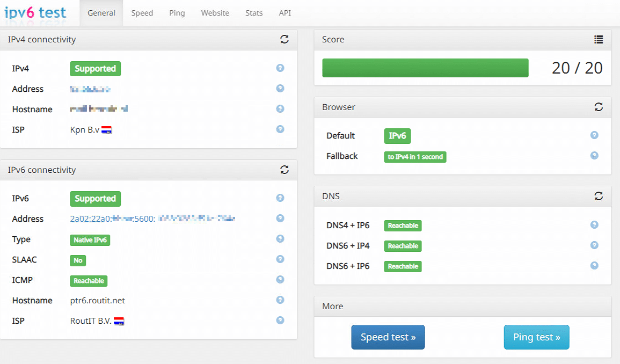The image size is (620, 364).
Task: Switch to the Speed tab
Action: click(142, 13)
